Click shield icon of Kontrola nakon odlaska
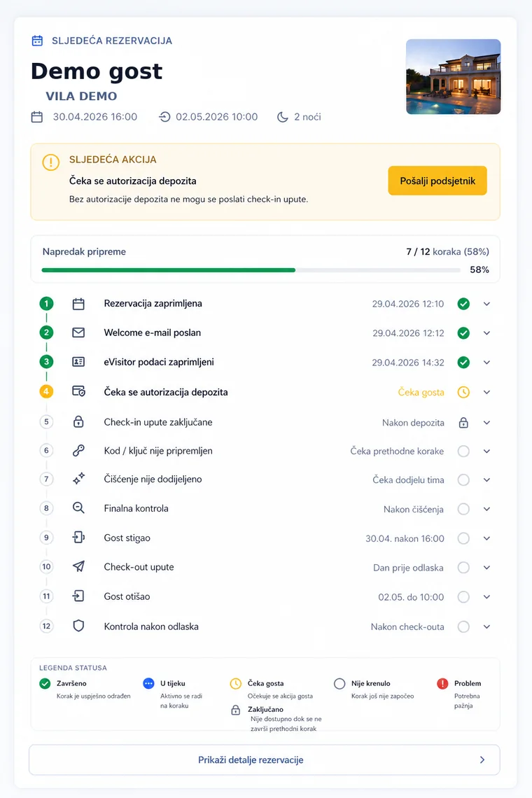Screen dimensions: 532x798 tap(78, 626)
